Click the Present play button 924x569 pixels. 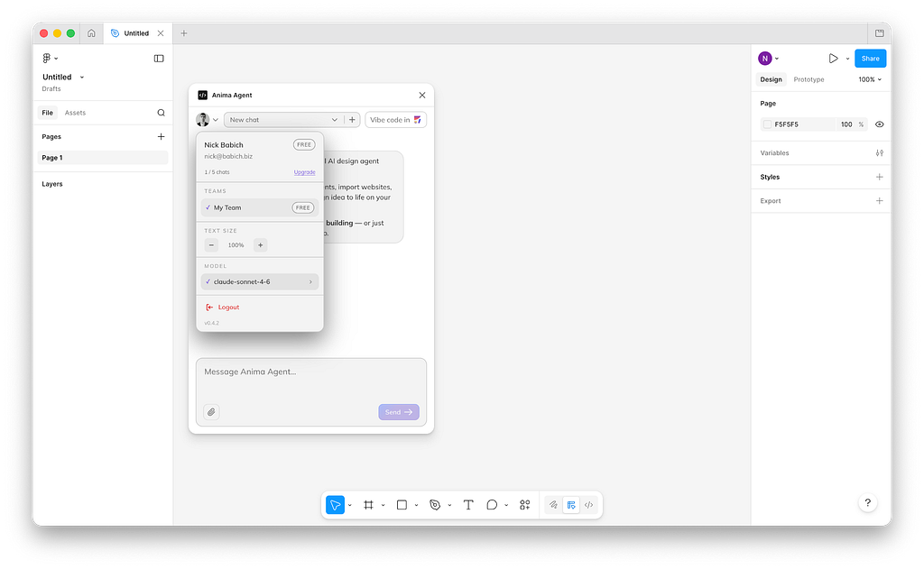[833, 59]
